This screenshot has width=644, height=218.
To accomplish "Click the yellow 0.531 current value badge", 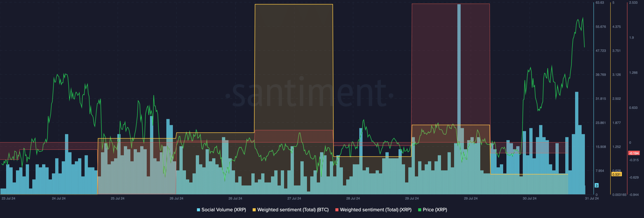I will click(x=616, y=174).
